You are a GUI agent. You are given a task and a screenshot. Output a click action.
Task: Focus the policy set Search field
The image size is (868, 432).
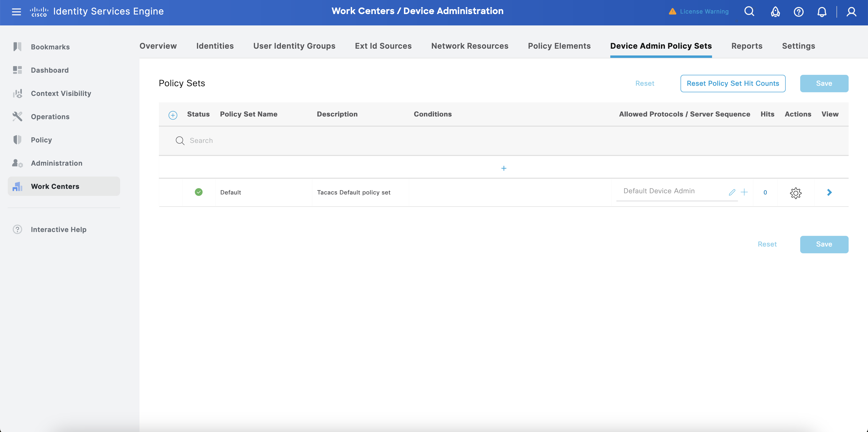tap(504, 140)
